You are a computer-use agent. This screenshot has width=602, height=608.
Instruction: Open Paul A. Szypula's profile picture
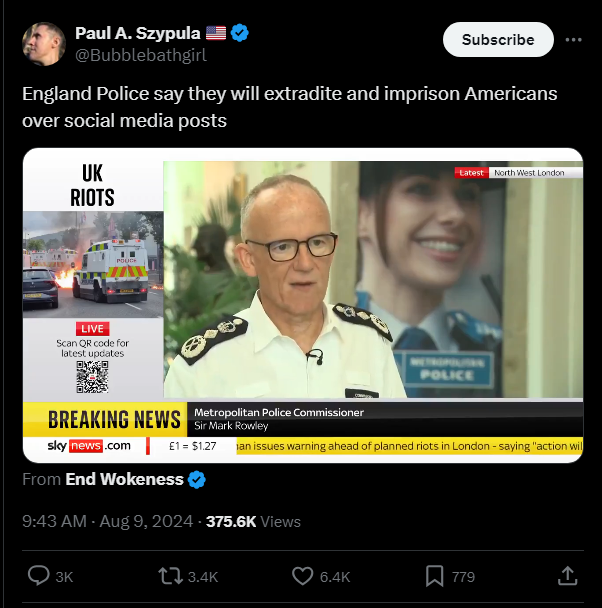(44, 44)
